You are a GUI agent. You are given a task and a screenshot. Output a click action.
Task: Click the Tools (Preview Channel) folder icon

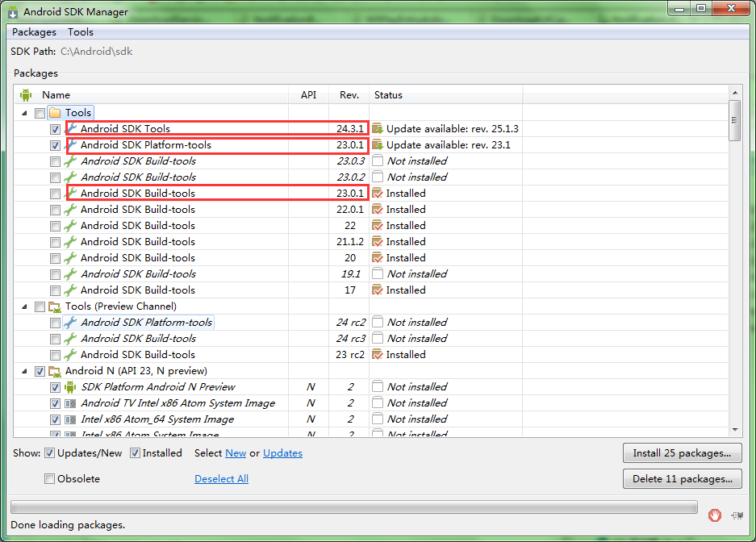[55, 306]
